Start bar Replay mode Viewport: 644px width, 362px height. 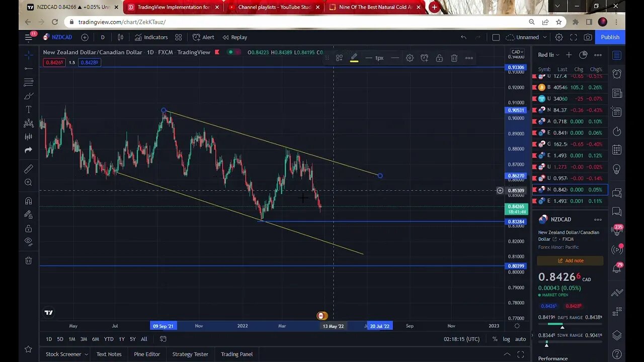pyautogui.click(x=234, y=37)
